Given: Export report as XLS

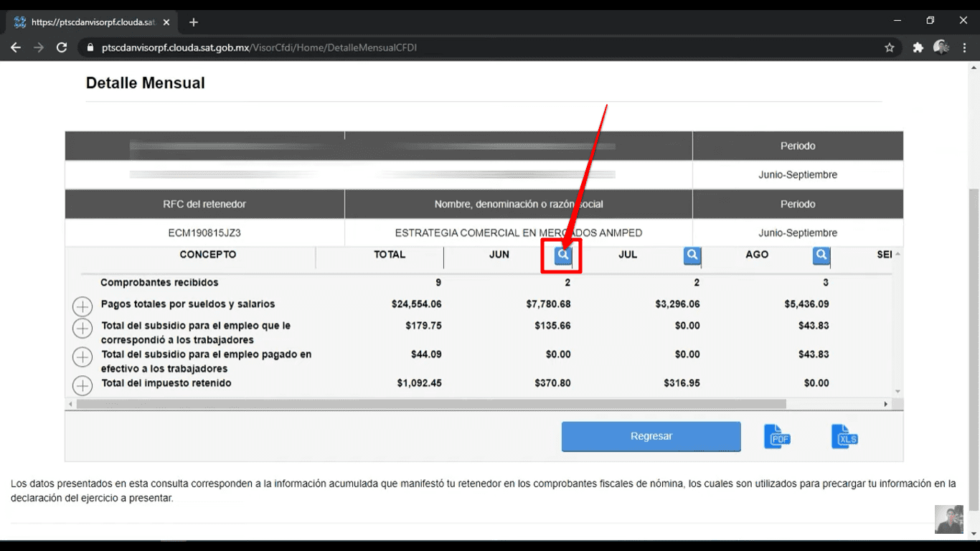Looking at the screenshot, I should pos(845,436).
